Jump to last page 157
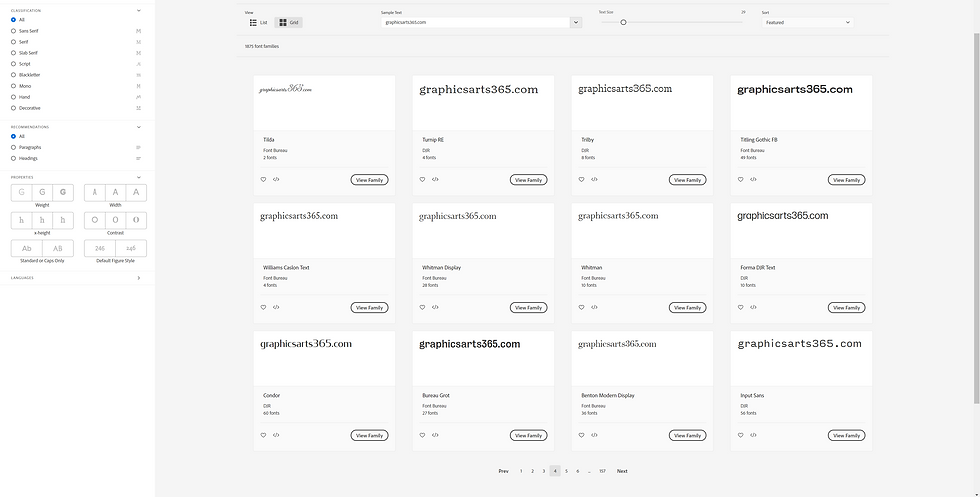The image size is (980, 497). click(x=602, y=471)
